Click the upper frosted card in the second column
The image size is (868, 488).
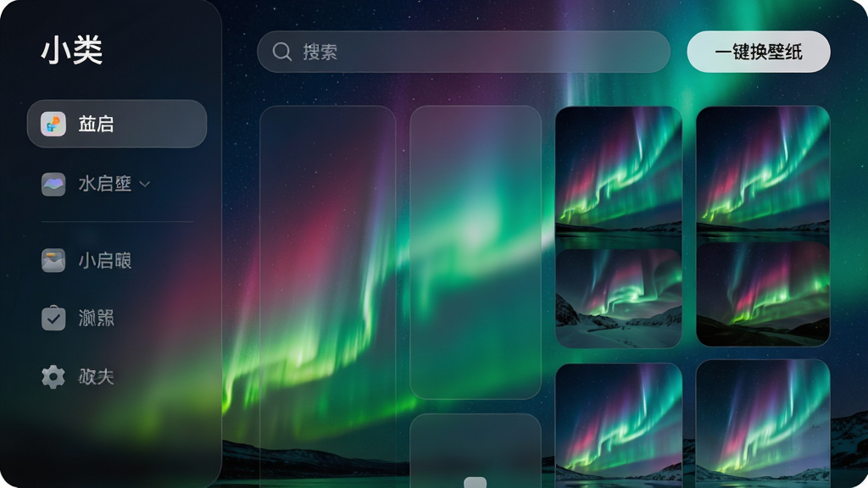pos(476,252)
